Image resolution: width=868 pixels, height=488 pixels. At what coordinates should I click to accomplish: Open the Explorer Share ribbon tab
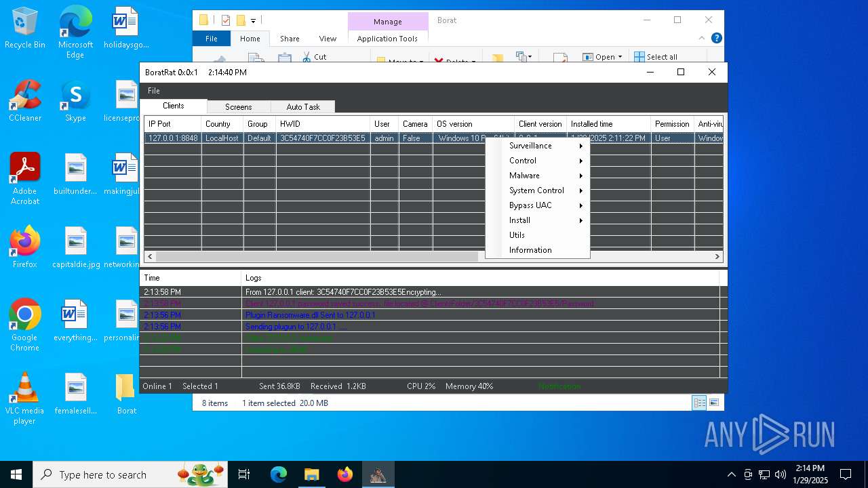click(x=290, y=39)
